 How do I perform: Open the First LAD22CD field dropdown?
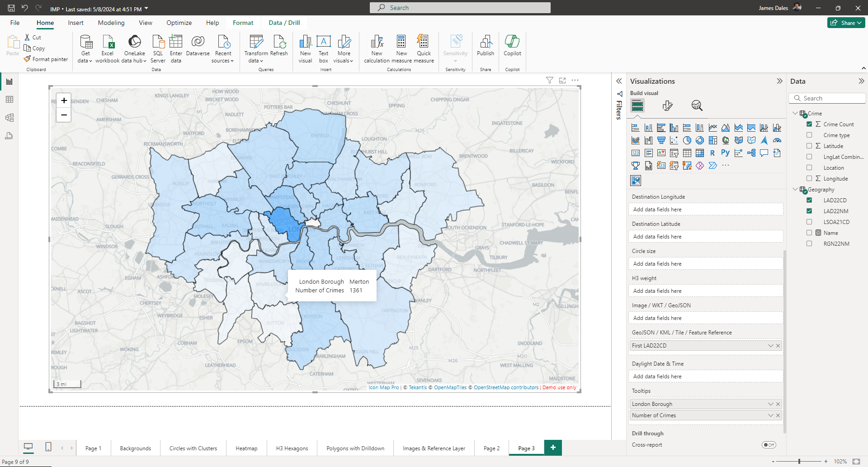(x=771, y=345)
